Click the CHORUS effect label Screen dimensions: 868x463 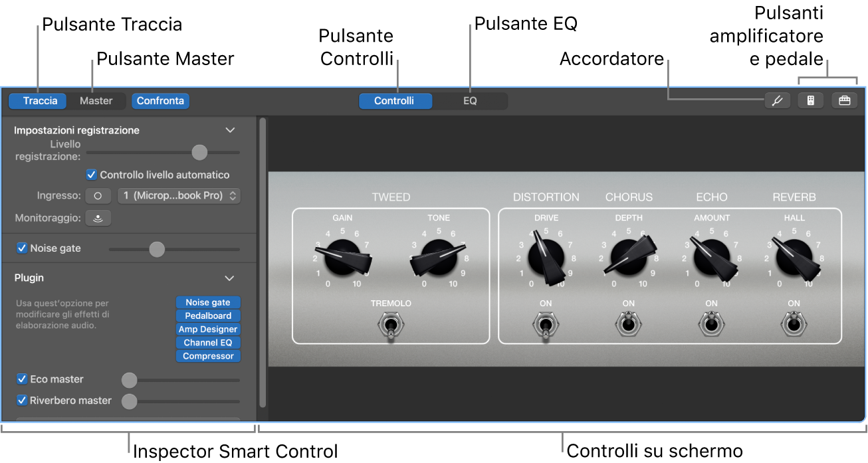629,197
